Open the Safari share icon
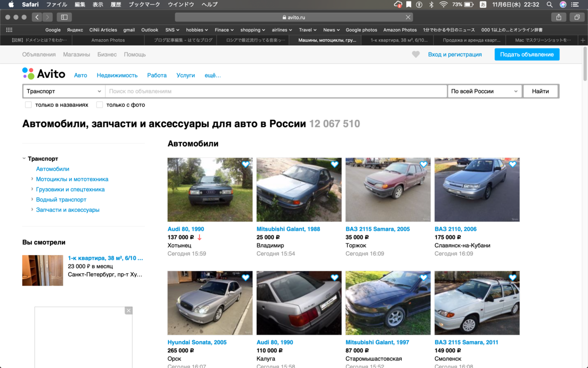This screenshot has width=588, height=368. pyautogui.click(x=559, y=17)
